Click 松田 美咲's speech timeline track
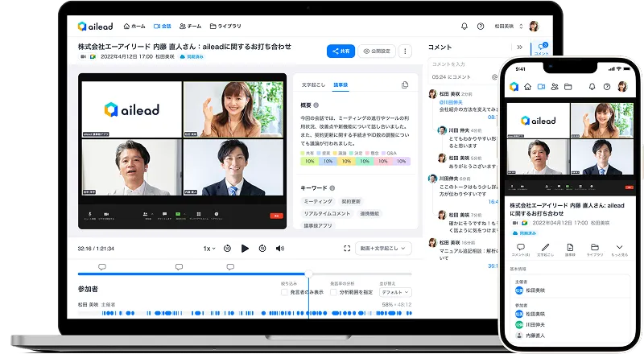644x354 pixels. pyautogui.click(x=245, y=313)
